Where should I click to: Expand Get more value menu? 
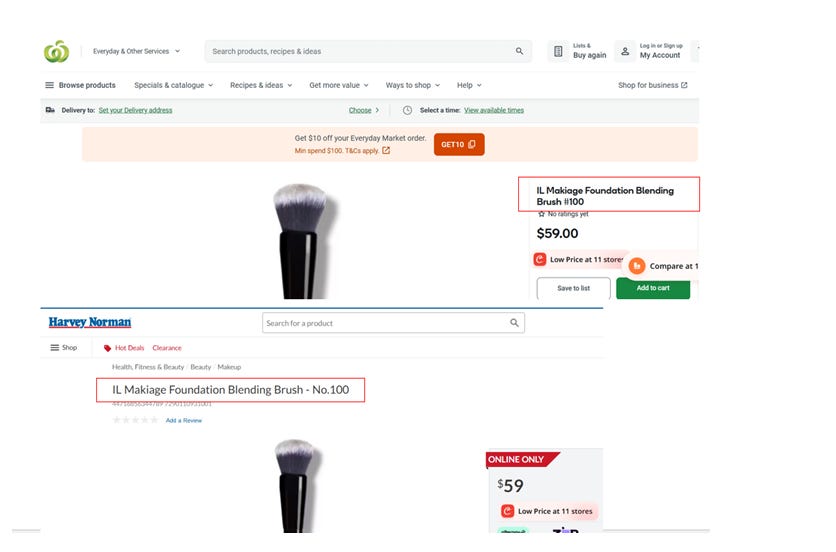(x=339, y=85)
